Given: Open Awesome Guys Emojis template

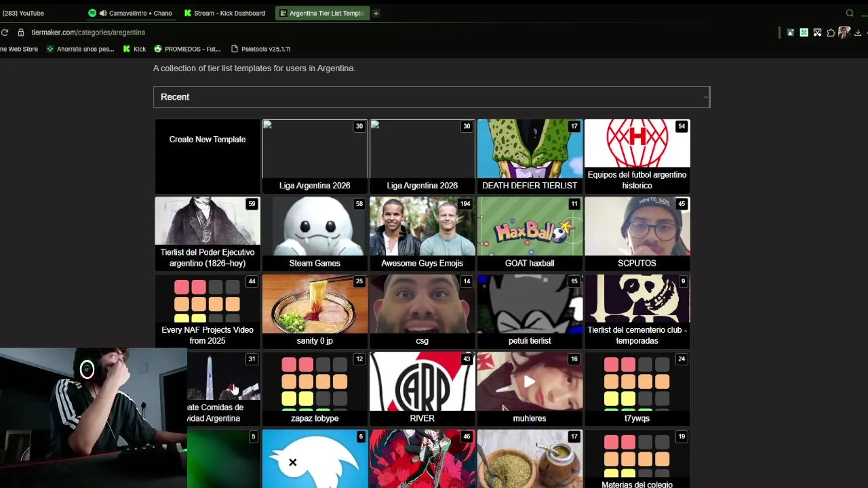Looking at the screenshot, I should pos(422,234).
